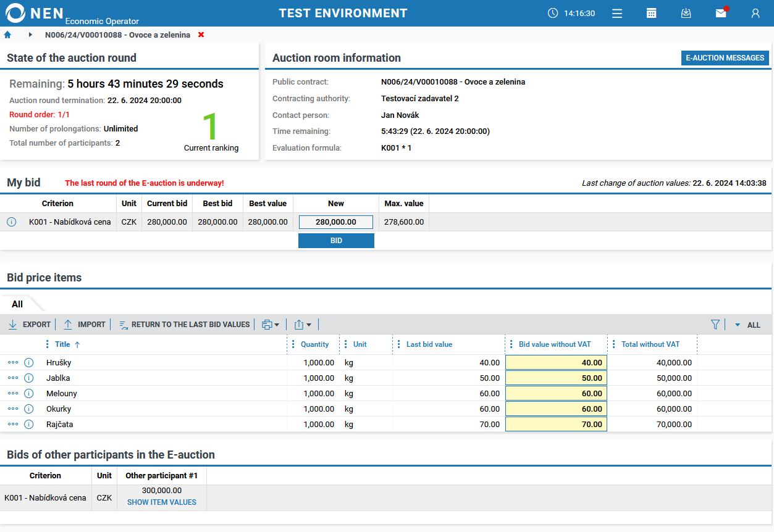Open E-AUCTION MESSAGES
Screen dimensions: 774x532
(725, 58)
